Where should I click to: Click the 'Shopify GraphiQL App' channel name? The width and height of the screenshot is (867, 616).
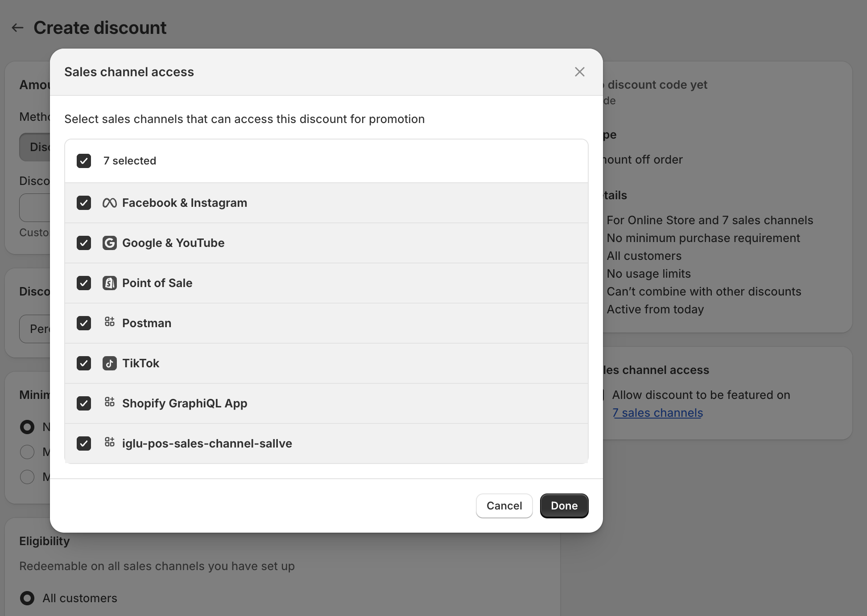[185, 403]
